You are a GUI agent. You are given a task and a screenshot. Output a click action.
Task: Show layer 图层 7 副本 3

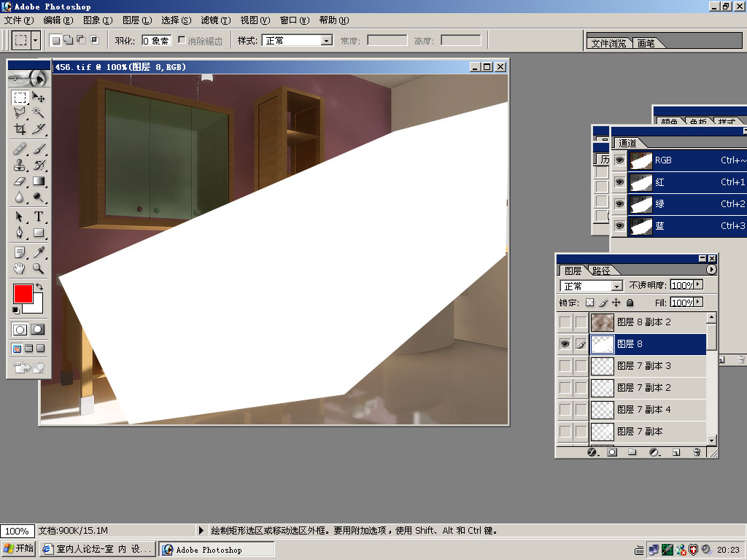pos(565,366)
